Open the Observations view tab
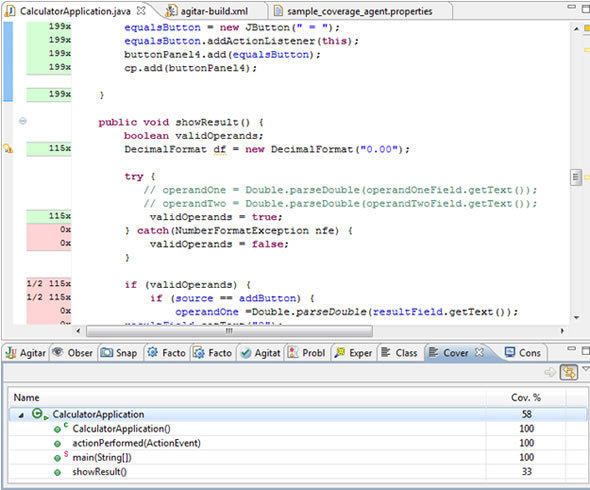This screenshot has height=490, width=590. click(72, 353)
